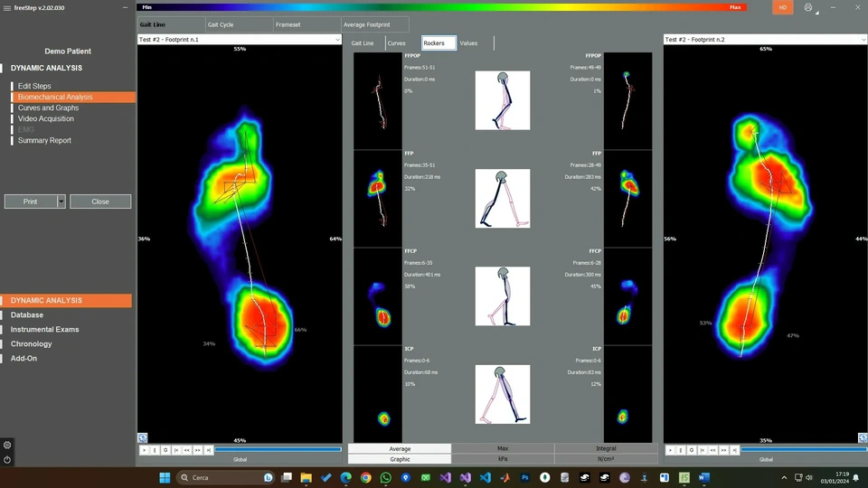868x488 pixels.
Task: Click the refresh icon below the right footprint
Action: click(863, 437)
